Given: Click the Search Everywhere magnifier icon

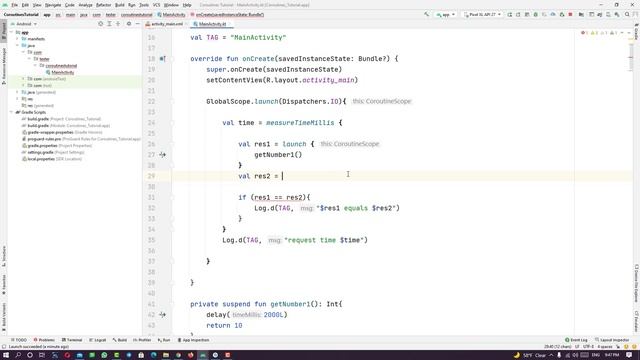Looking at the screenshot, I should point(627,15).
